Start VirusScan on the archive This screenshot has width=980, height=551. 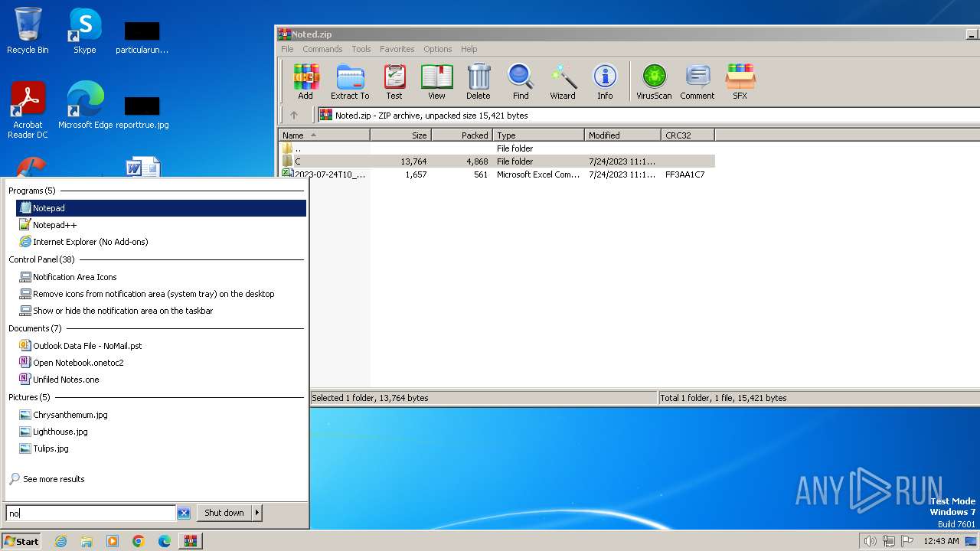coord(654,82)
